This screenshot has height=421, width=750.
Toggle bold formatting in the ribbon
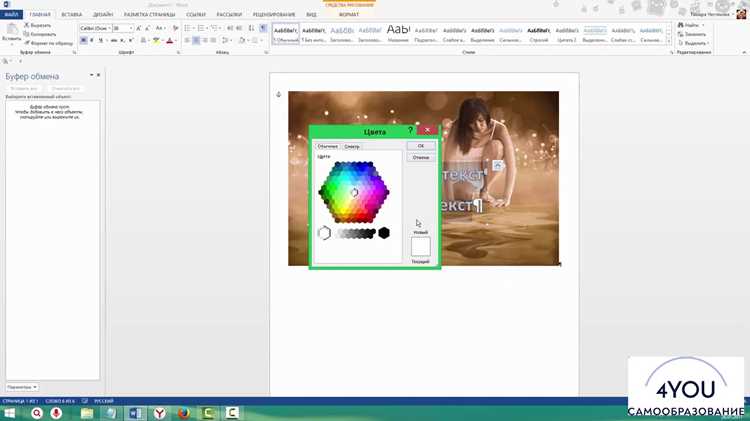[83, 41]
